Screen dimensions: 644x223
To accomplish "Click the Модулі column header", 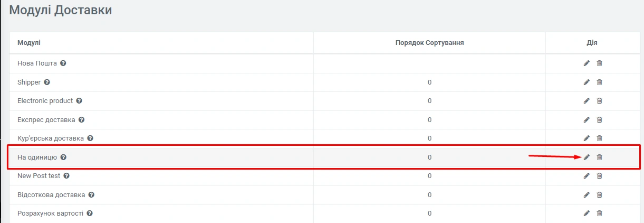I will point(29,42).
